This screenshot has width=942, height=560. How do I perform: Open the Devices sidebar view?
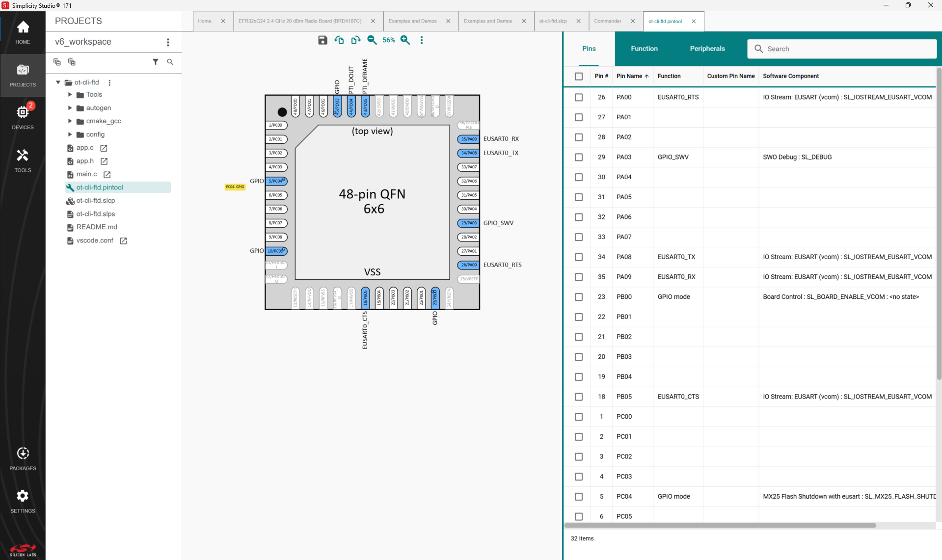(23, 117)
